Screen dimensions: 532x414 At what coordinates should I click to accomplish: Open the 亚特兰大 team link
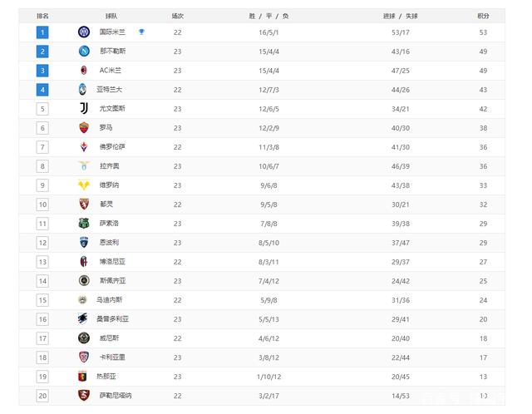[110, 90]
